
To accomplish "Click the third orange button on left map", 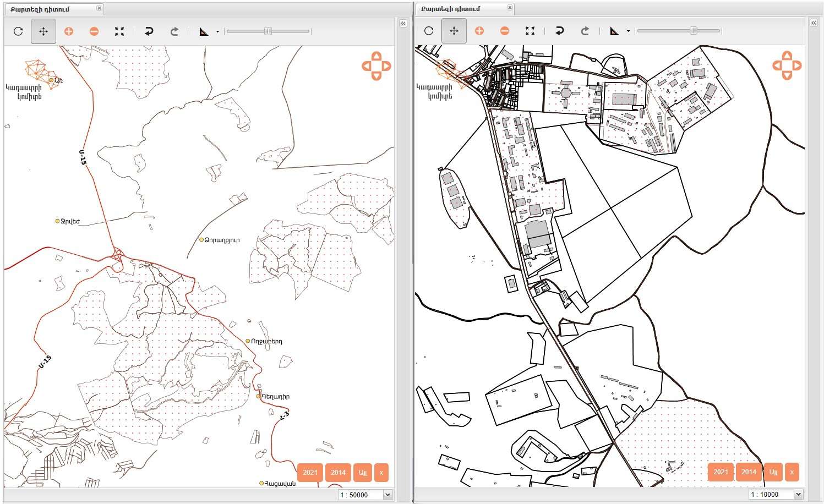I will click(x=363, y=472).
